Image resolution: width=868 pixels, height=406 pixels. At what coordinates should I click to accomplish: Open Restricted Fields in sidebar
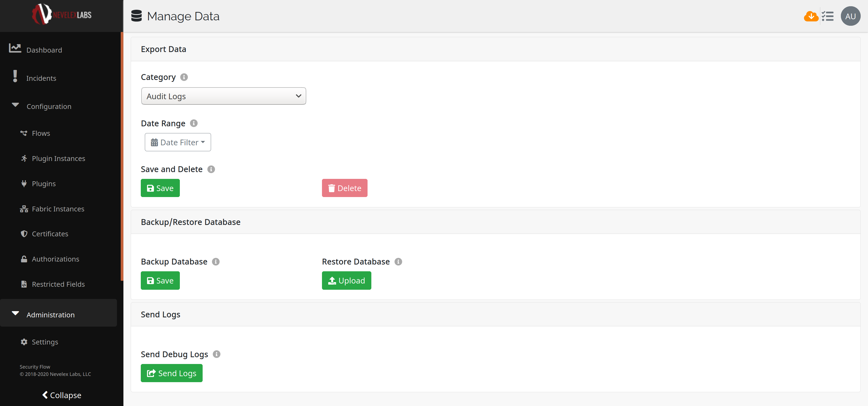pyautogui.click(x=58, y=284)
